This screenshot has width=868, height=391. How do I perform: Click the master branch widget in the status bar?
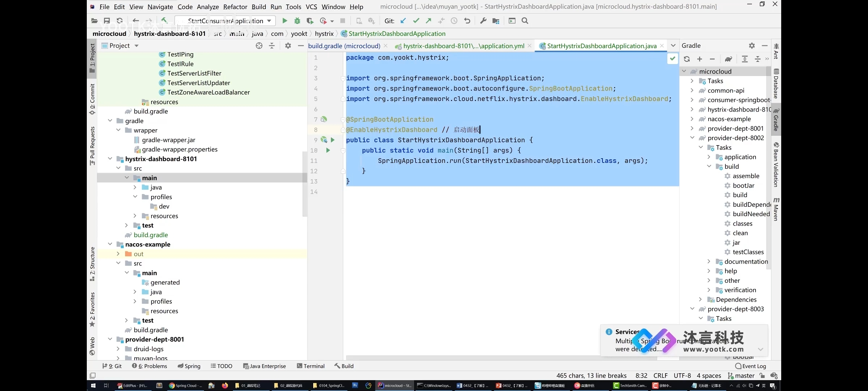point(741,375)
